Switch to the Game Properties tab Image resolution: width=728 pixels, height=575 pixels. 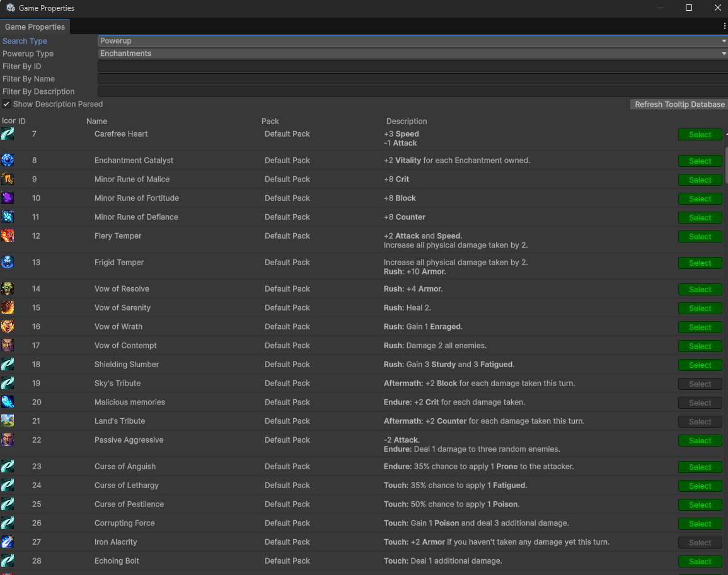point(35,26)
